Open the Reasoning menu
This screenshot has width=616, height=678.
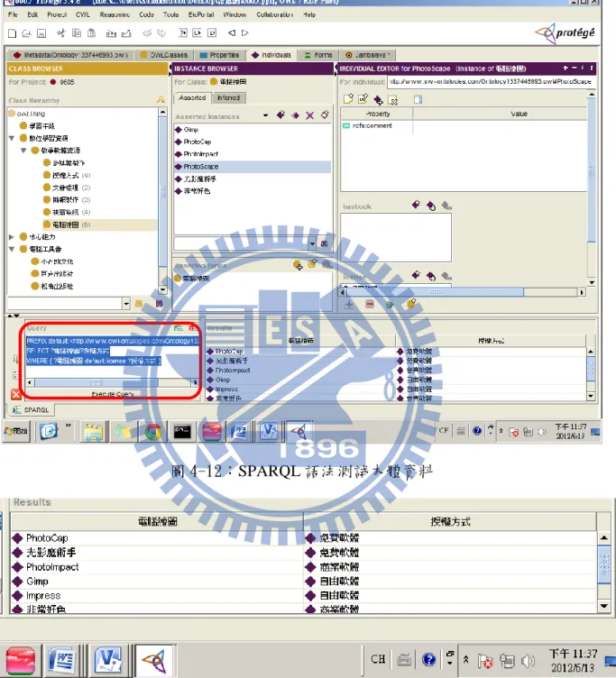click(115, 14)
